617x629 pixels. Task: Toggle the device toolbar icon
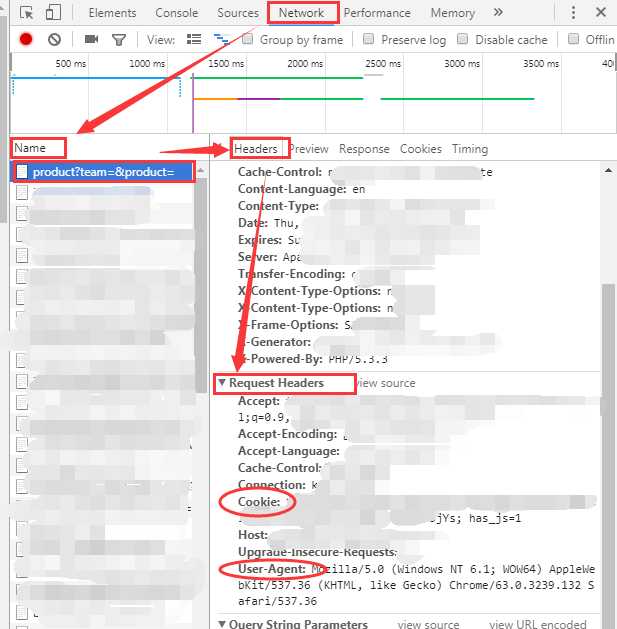53,13
